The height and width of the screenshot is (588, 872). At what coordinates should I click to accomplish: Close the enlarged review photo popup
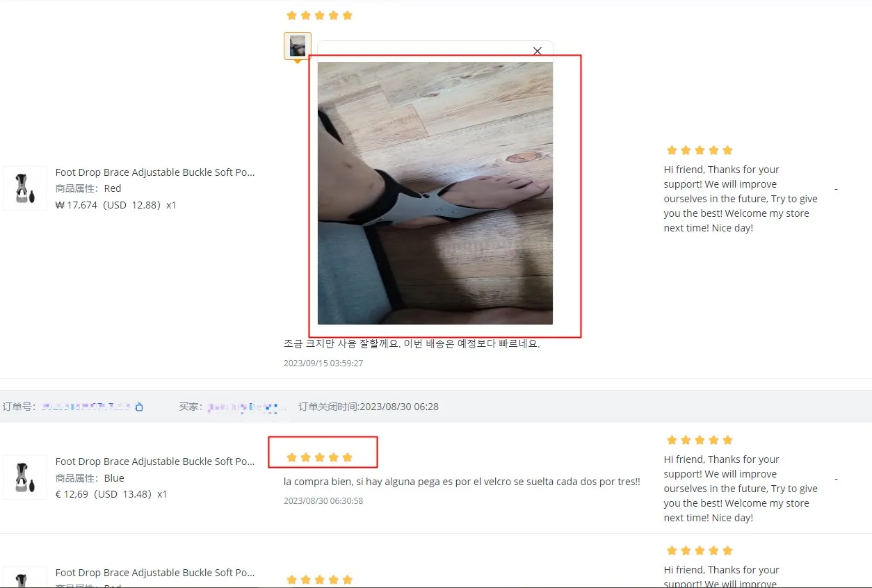[537, 51]
